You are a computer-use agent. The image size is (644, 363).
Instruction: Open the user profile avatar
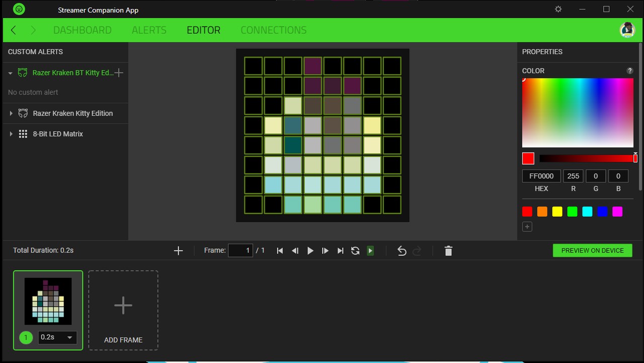627,30
